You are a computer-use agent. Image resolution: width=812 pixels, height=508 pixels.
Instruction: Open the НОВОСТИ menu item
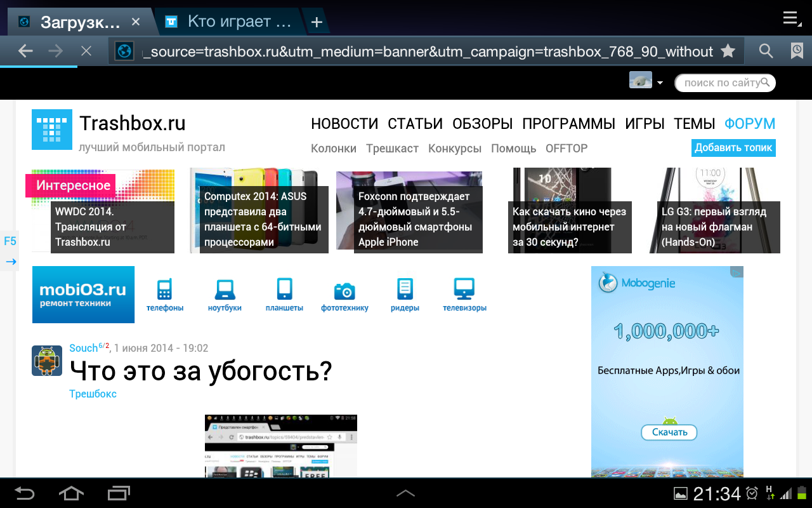coord(344,124)
